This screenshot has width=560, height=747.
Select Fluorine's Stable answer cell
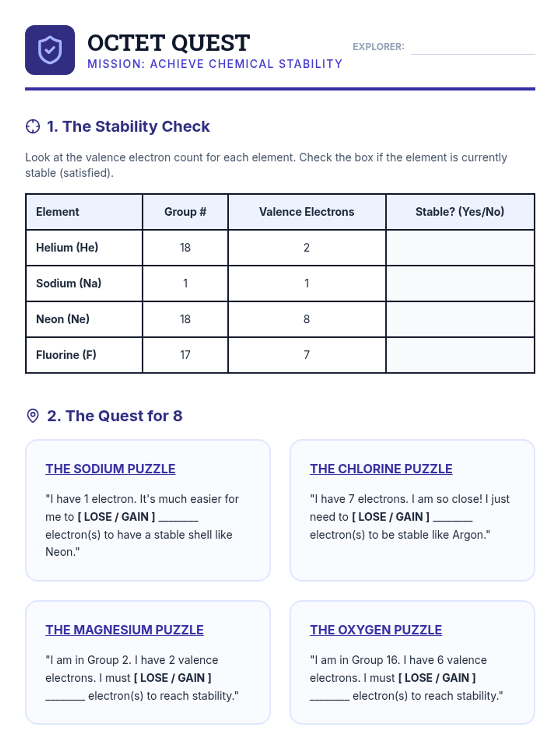coord(460,355)
